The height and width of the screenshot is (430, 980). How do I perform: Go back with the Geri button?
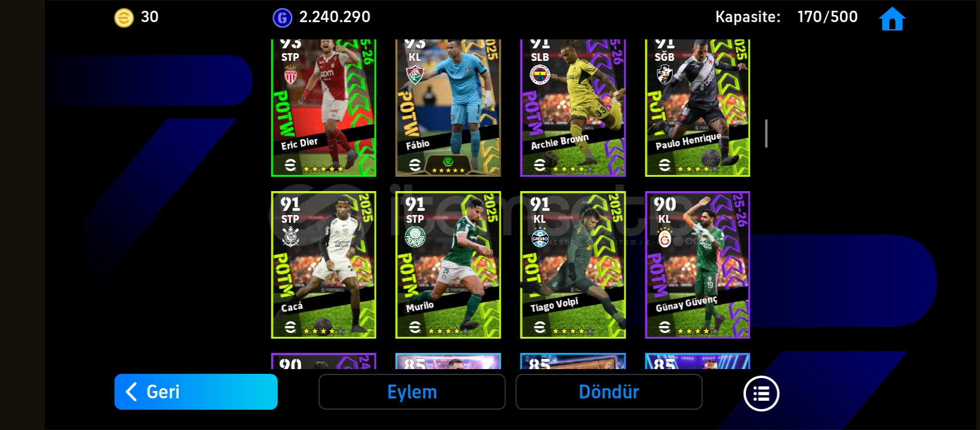tap(196, 392)
